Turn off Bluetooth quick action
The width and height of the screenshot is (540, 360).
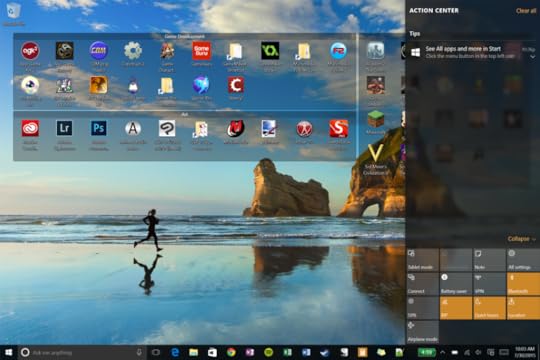[523, 284]
